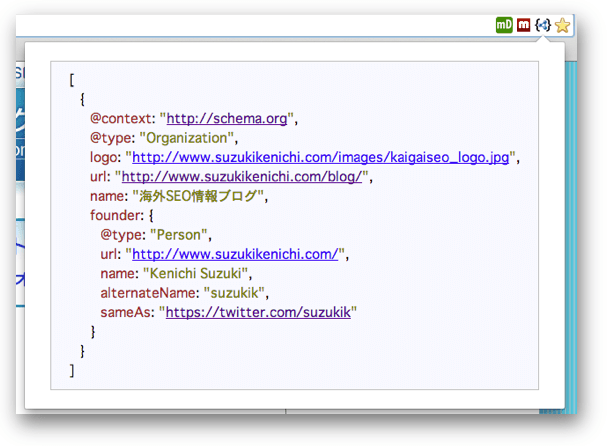Click the "suzukik" alternateName value
The width and height of the screenshot is (607, 446).
(235, 293)
